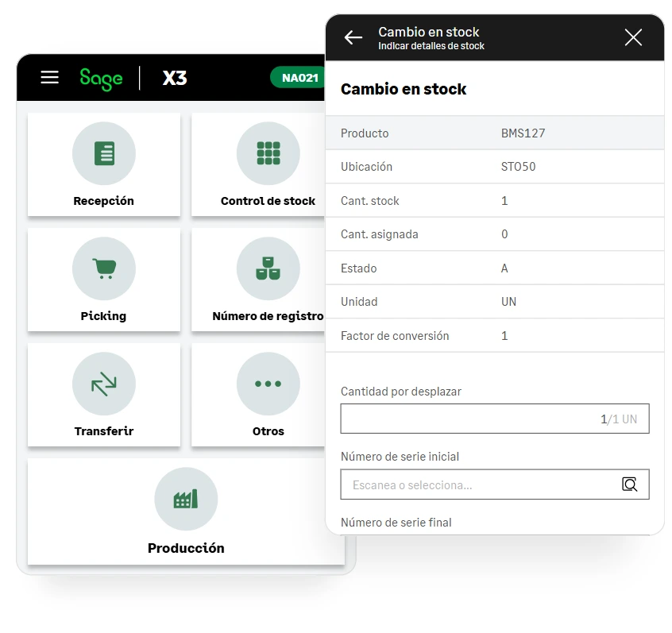Select the Estado value A
672x633 pixels.
pyautogui.click(x=504, y=268)
